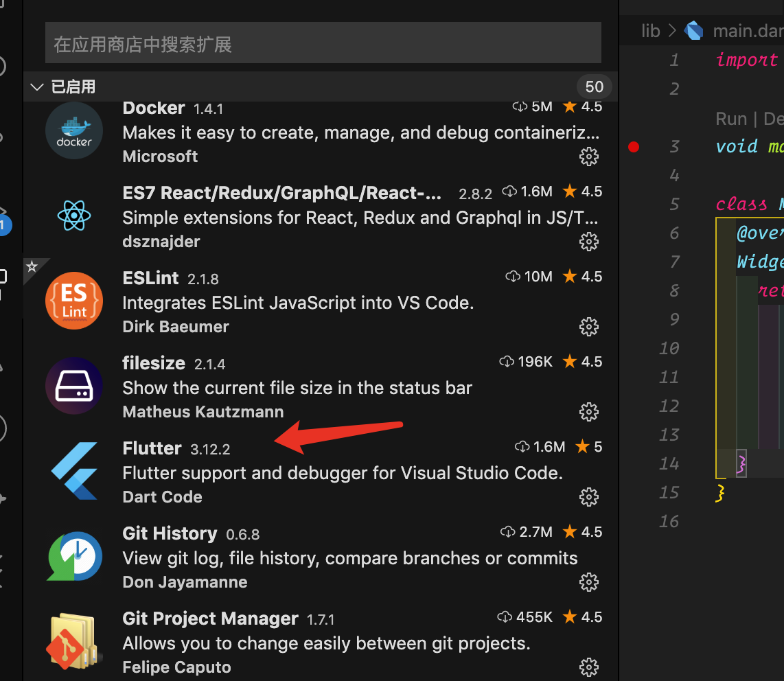Image resolution: width=784 pixels, height=681 pixels.
Task: Click the Git History 2.7M downloads count
Action: pyautogui.click(x=536, y=531)
